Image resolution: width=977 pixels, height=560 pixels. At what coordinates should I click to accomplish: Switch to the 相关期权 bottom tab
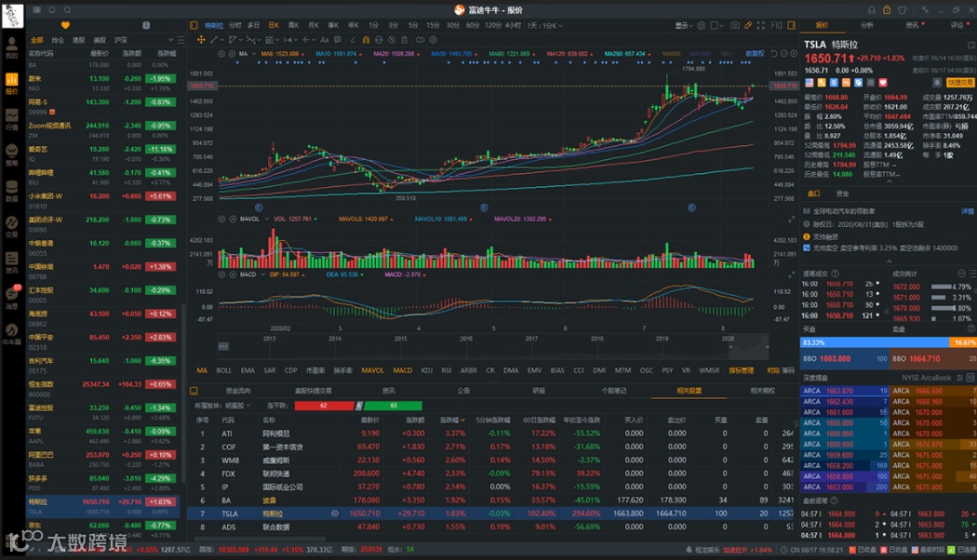tap(762, 391)
